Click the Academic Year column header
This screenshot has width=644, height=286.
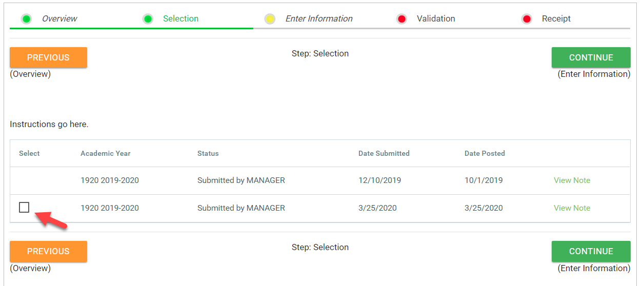(x=106, y=153)
